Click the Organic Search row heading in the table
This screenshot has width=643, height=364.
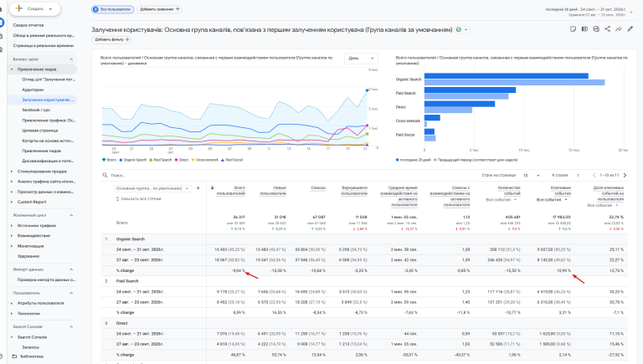pyautogui.click(x=131, y=239)
